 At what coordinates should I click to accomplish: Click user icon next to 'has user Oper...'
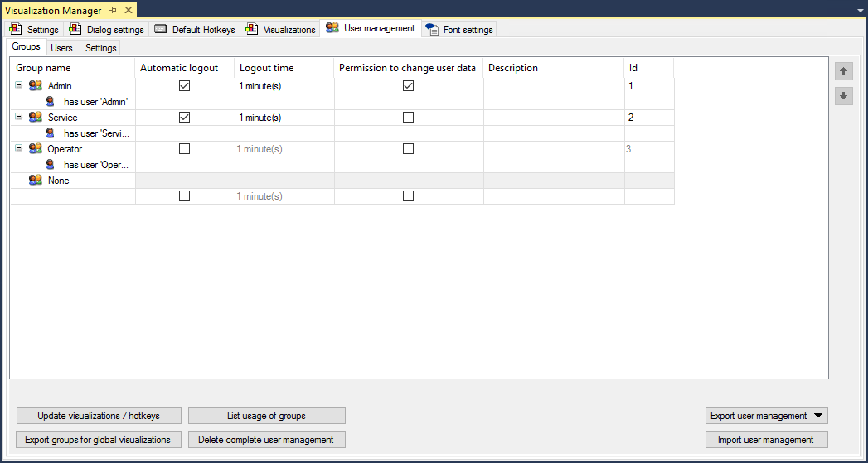click(51, 164)
